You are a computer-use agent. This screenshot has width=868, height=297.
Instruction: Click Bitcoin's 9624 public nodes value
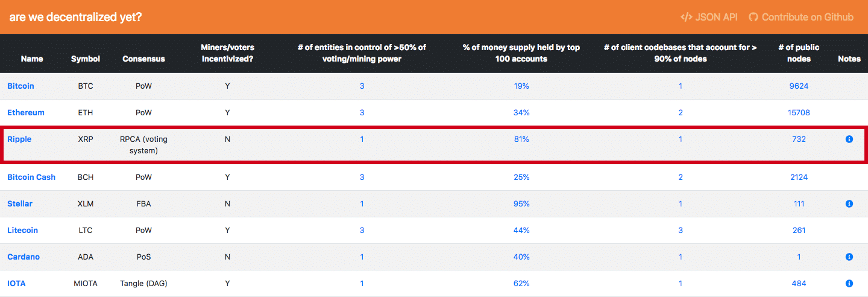tap(799, 86)
